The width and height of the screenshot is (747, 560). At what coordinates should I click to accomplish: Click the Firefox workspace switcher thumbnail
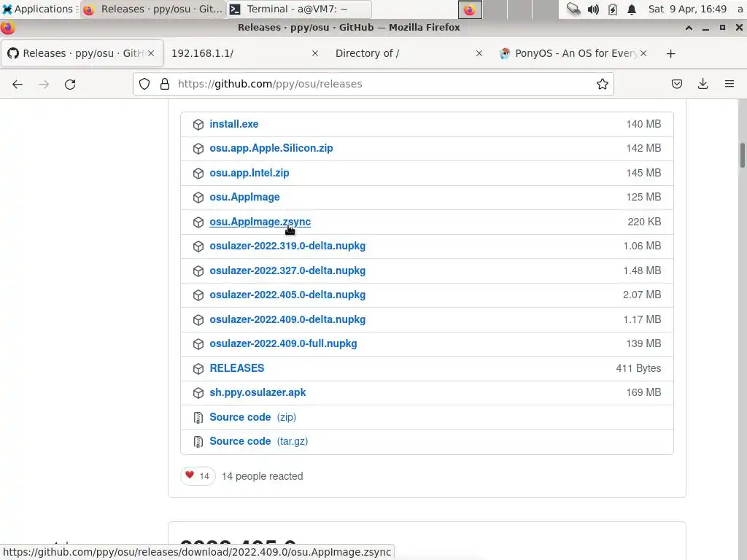coord(471,9)
